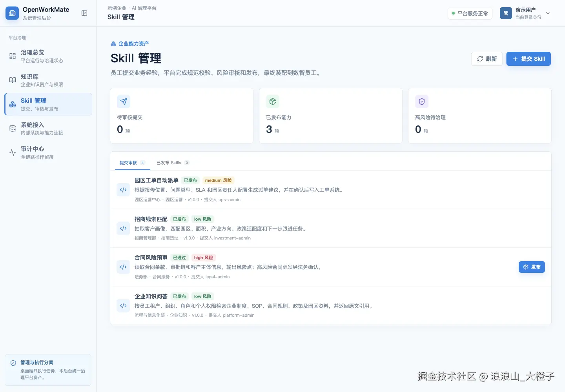The height and width of the screenshot is (392, 565).
Task: Open the 合同风险预审 skill title
Action: tap(151, 258)
